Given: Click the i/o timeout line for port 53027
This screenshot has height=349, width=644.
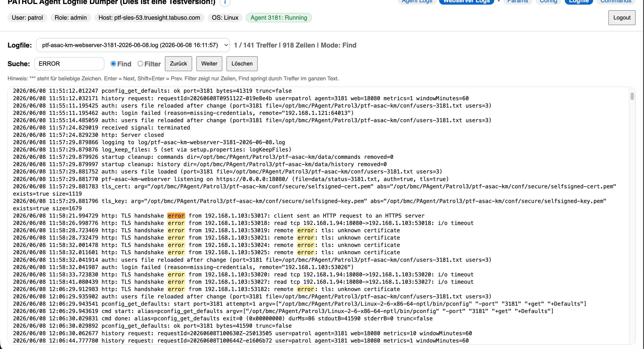Looking at the screenshot, I should click(x=243, y=282).
